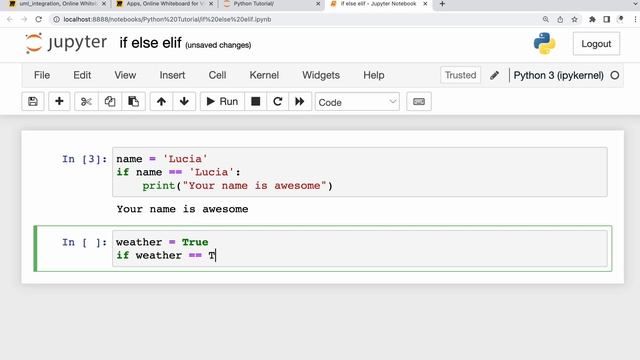
Task: Click the pencil edit mode icon
Action: pos(494,75)
